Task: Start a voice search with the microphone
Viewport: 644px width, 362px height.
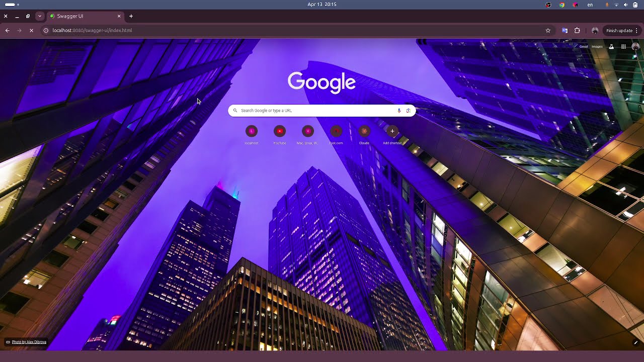Action: tap(399, 111)
